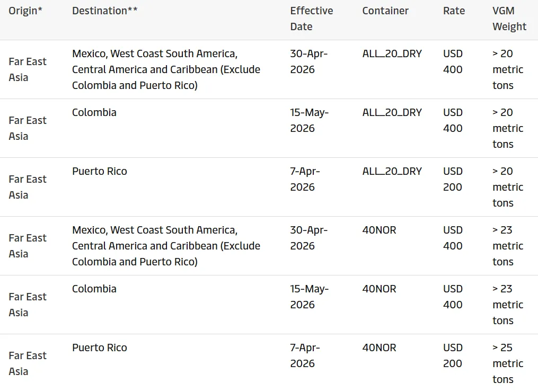Click 15-May-2026 date in Colombia 40NOR row
Image resolution: width=538 pixels, height=392 pixels.
click(309, 297)
